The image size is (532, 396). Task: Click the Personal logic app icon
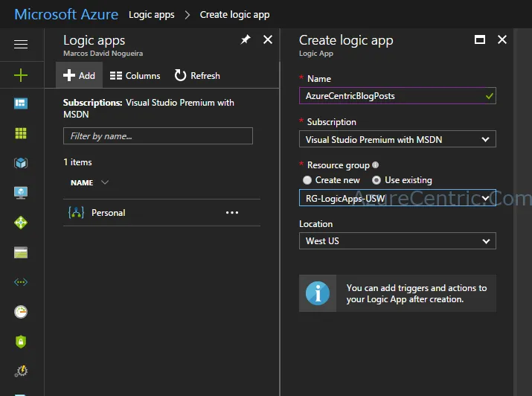click(76, 212)
